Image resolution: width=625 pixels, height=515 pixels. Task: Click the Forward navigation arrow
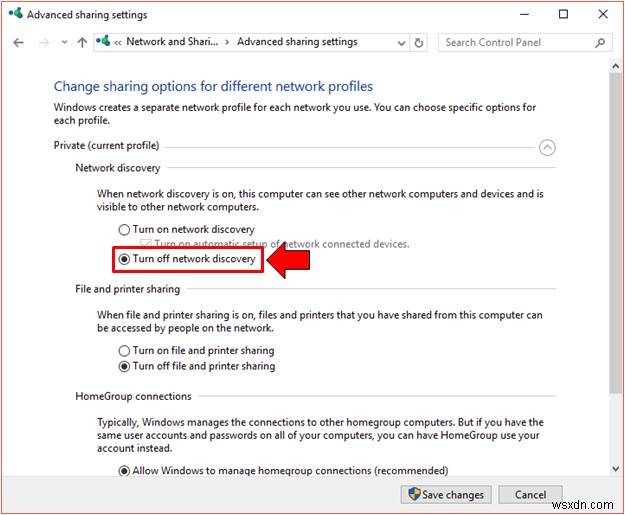click(44, 42)
